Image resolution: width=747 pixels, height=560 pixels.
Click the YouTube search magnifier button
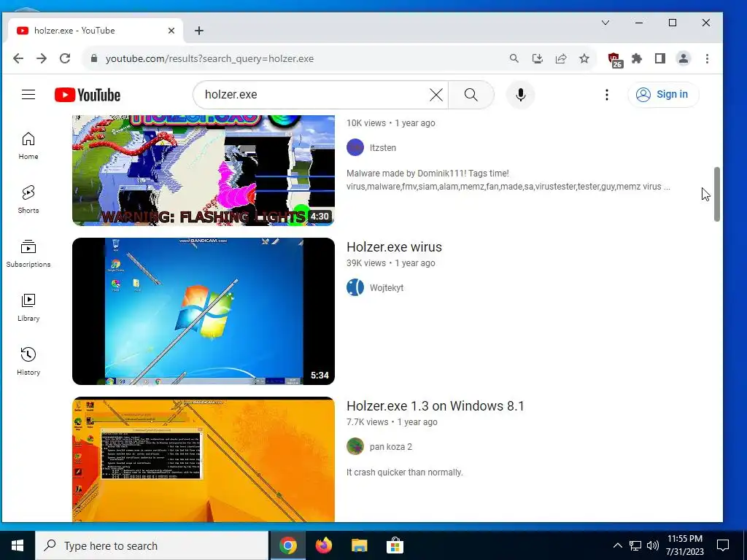click(x=471, y=95)
